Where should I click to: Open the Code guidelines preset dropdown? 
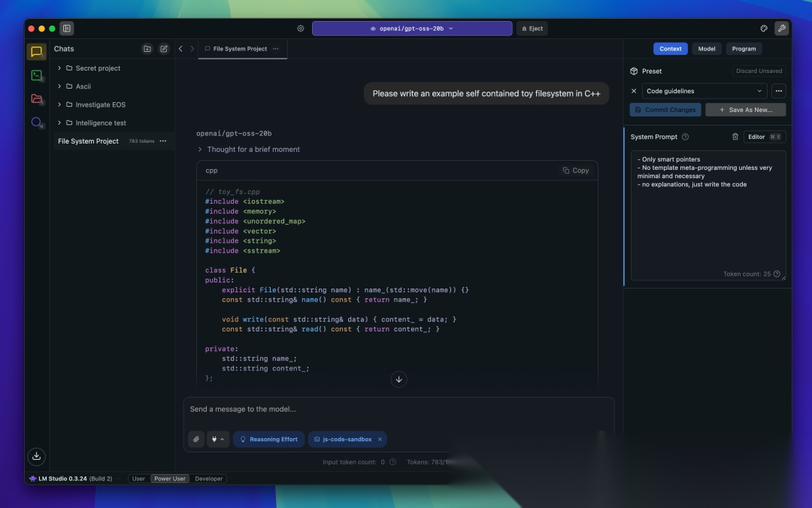(704, 91)
